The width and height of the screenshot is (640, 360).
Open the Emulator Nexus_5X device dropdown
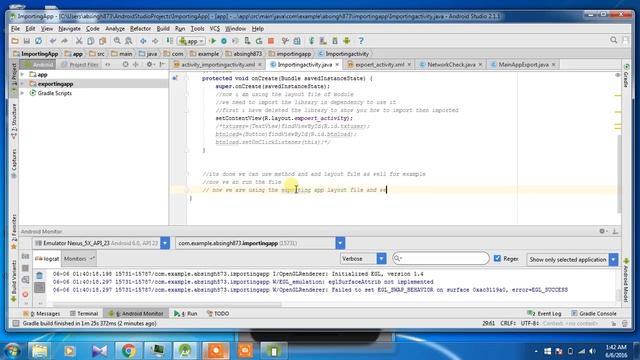pyautogui.click(x=165, y=243)
